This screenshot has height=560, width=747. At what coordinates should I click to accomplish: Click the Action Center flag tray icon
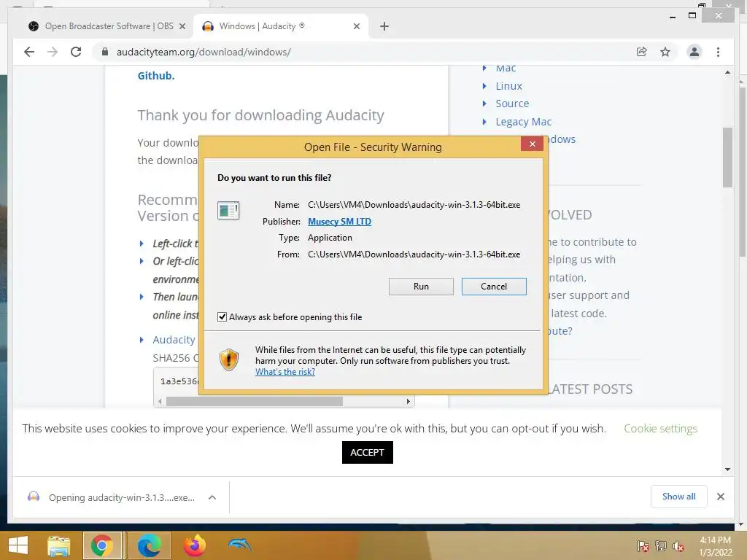(643, 546)
